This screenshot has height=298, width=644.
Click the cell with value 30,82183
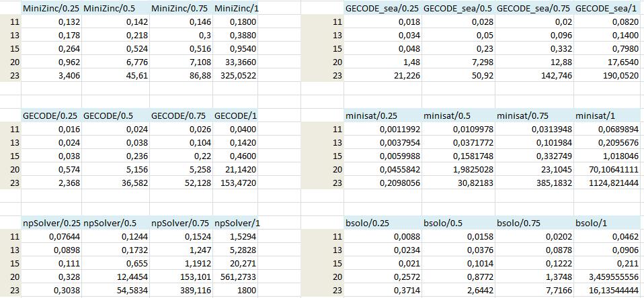tap(458, 183)
